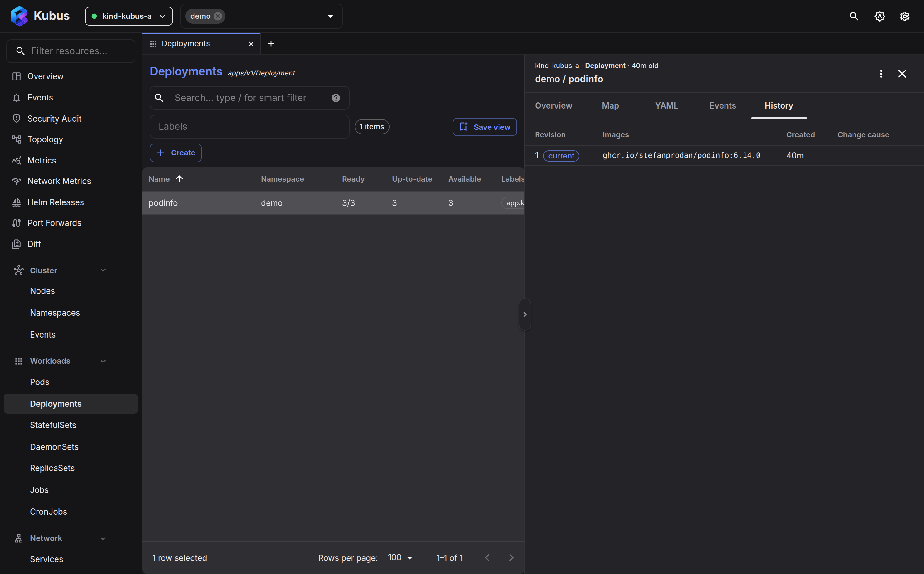Screen dimensions: 924x574
Task: Switch to the Overview detail tab
Action: (x=553, y=105)
